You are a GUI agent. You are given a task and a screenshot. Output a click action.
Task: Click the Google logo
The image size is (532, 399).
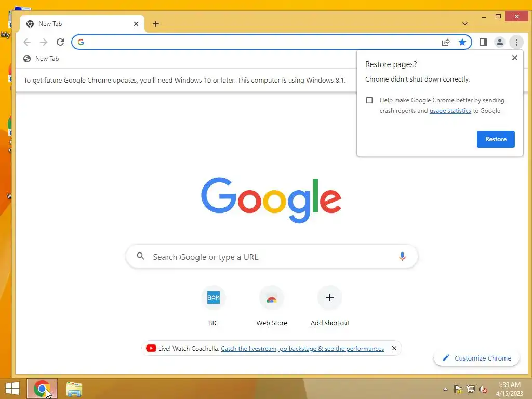click(x=271, y=200)
